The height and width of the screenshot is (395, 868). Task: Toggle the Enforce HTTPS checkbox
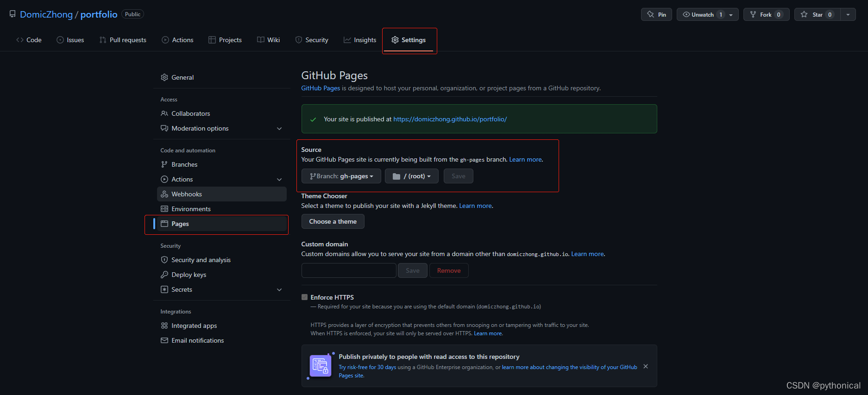304,297
